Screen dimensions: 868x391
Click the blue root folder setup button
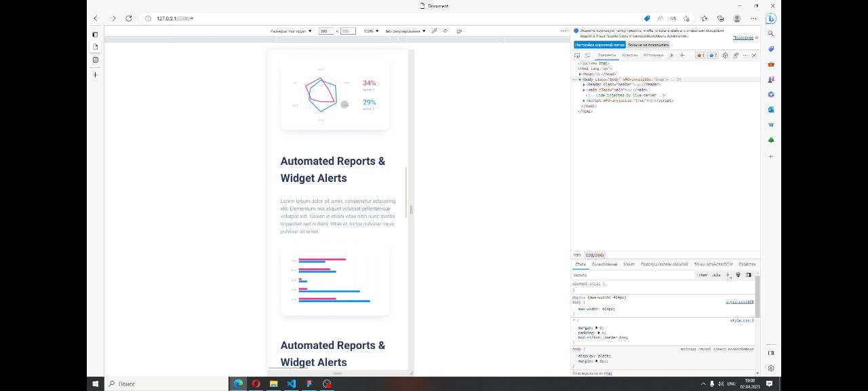point(599,45)
